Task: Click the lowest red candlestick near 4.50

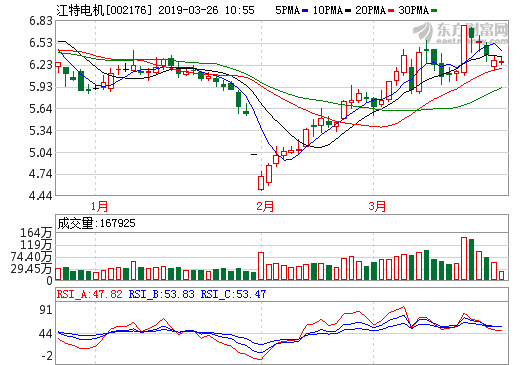Action: coord(261,182)
